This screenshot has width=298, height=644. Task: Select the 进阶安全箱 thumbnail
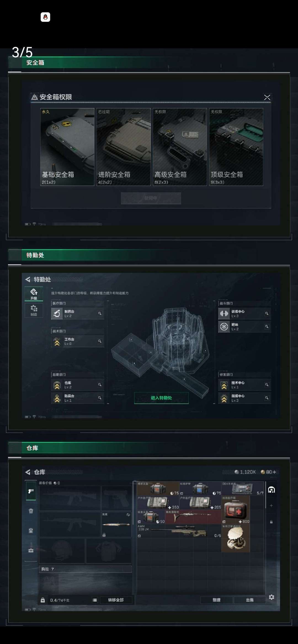[x=123, y=147]
